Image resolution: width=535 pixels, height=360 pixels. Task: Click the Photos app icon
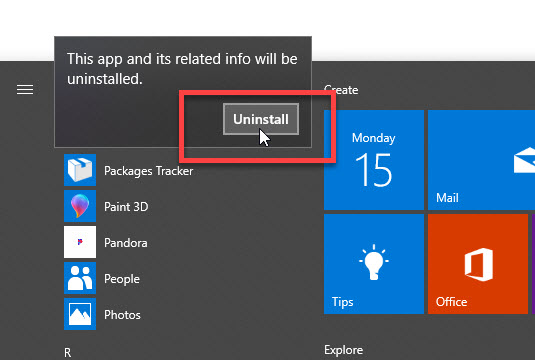80,314
